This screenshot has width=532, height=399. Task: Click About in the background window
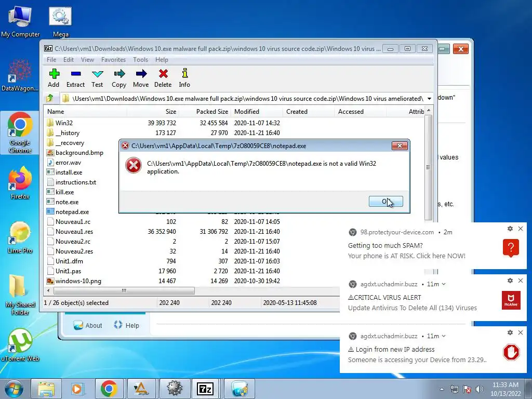(88, 325)
